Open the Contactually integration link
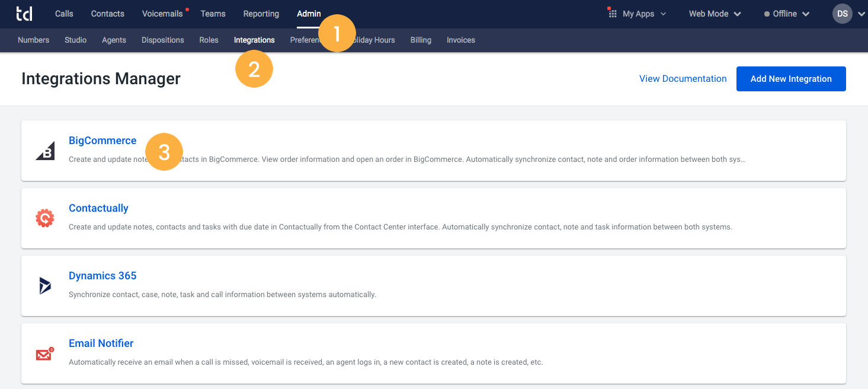Screen dimensions: 868x389 (x=98, y=208)
